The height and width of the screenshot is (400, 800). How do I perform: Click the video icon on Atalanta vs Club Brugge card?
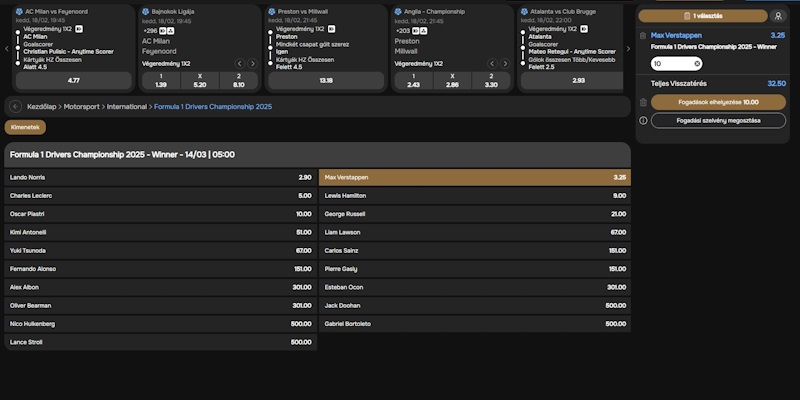click(584, 29)
